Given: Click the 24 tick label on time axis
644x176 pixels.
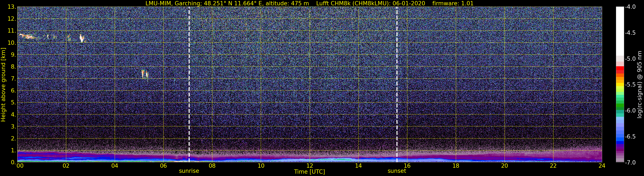Looking at the screenshot, I should pyautogui.click(x=602, y=166).
